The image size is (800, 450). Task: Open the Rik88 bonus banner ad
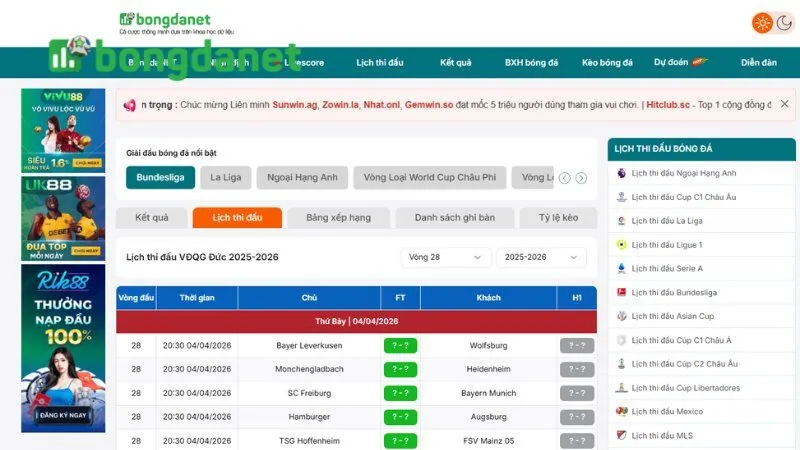pos(63,347)
